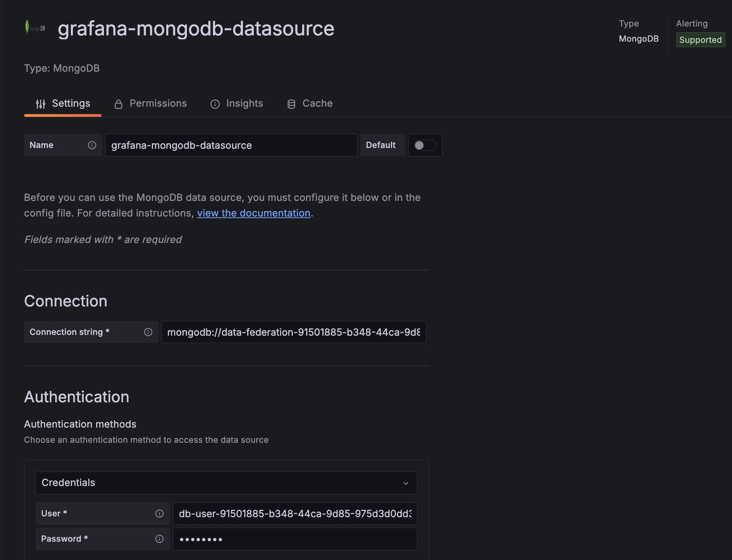Screen dimensions: 732x560
Task: Click the Authentication section heading
Action: coord(77,397)
